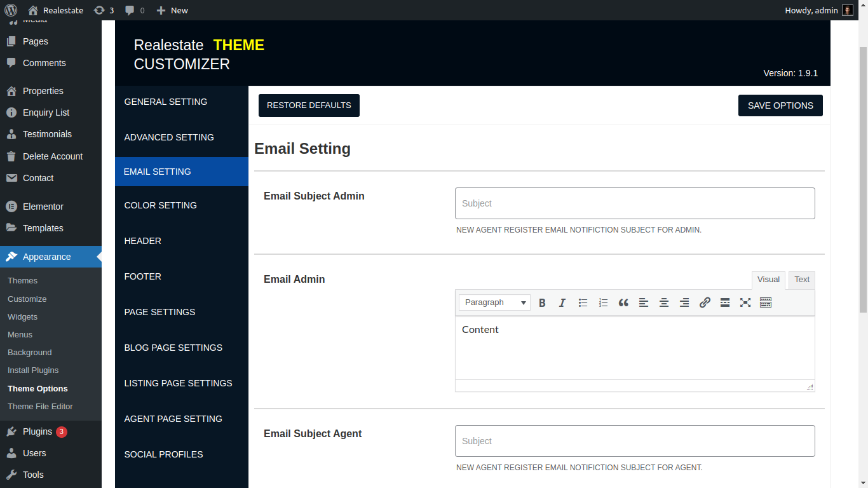Open Howdy, admin account menu
This screenshot has width=868, height=488.
click(818, 10)
